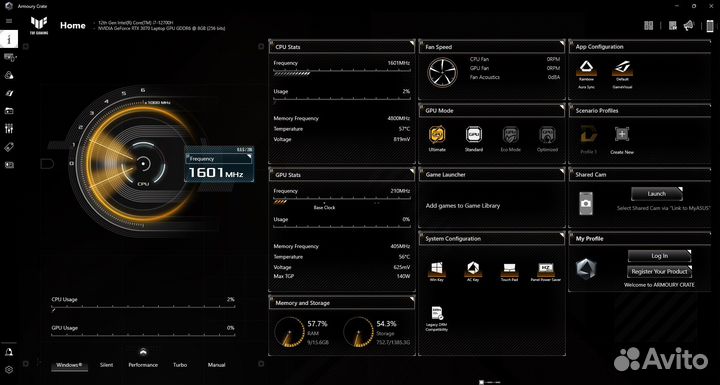Click the TUF Gaming logo
Viewport: 720px width, 385px height.
[38, 25]
